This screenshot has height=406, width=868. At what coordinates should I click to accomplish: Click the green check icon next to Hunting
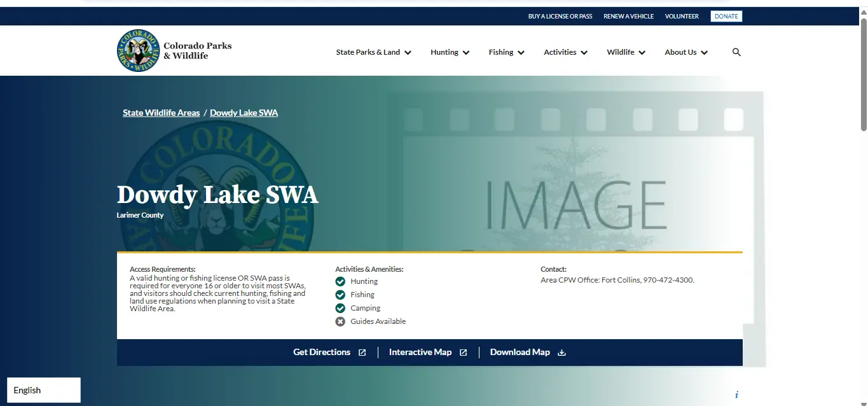pyautogui.click(x=340, y=281)
